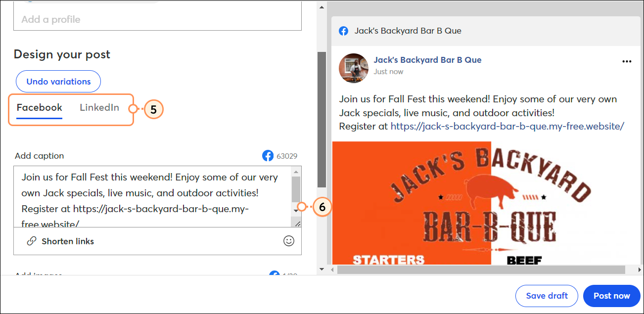Image resolution: width=644 pixels, height=314 pixels.
Task: Click the Add a profile input field
Action: pyautogui.click(x=157, y=20)
